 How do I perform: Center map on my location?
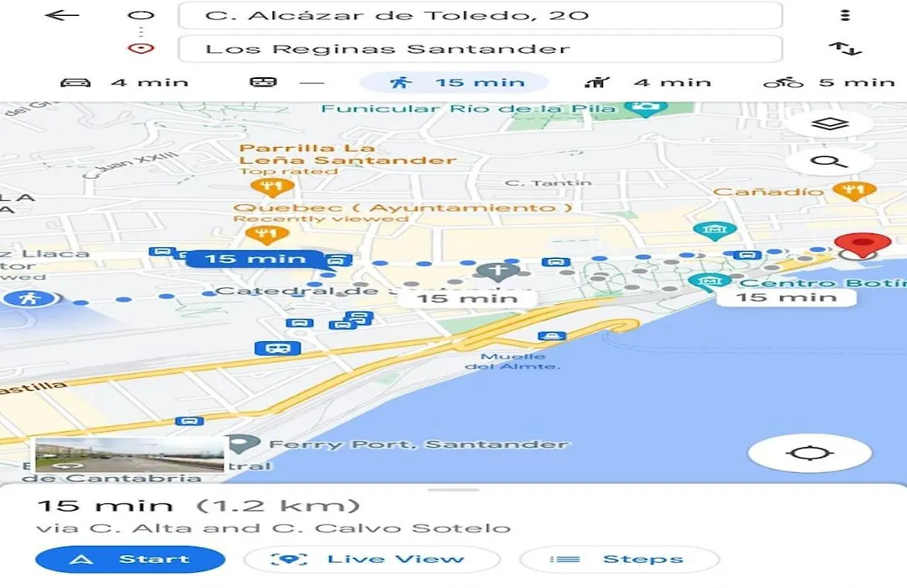[810, 453]
